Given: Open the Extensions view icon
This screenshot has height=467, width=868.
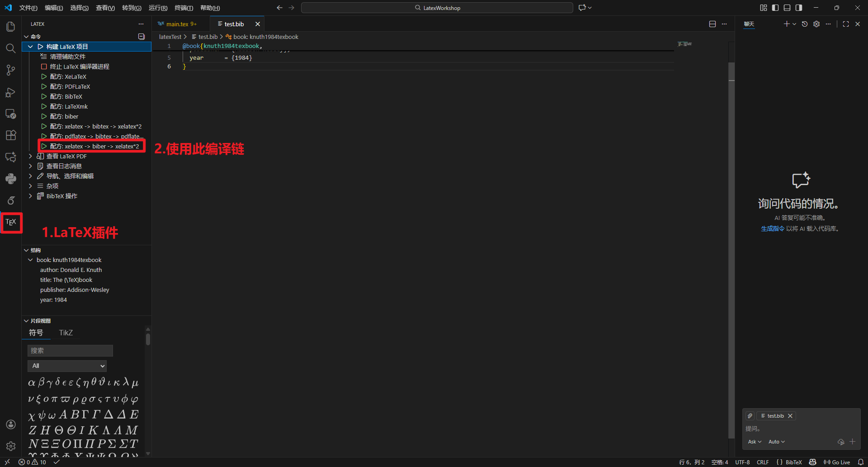Looking at the screenshot, I should 11,135.
